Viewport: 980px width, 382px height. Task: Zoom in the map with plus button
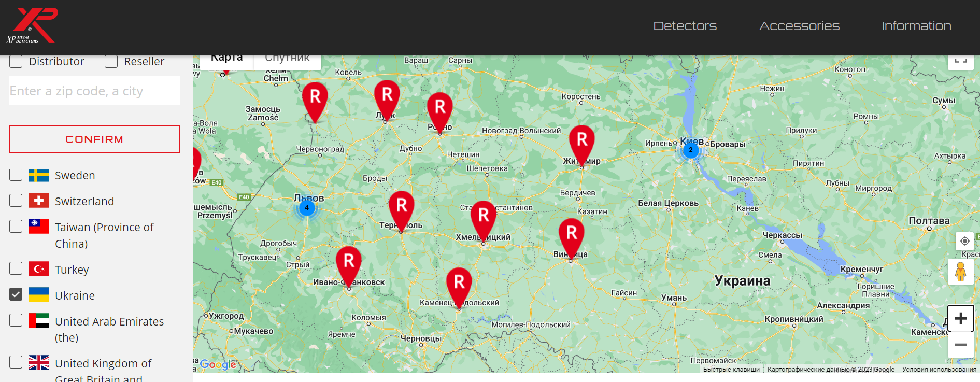pyautogui.click(x=960, y=318)
